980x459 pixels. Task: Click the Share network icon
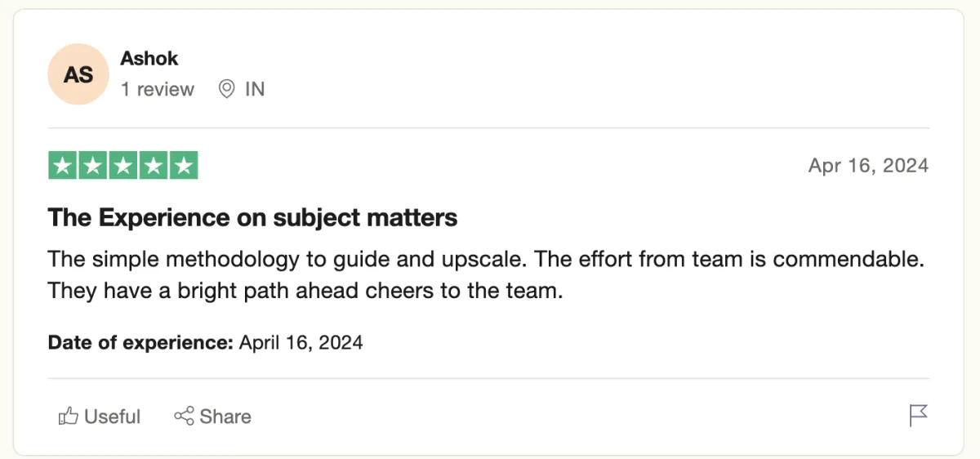coord(184,416)
